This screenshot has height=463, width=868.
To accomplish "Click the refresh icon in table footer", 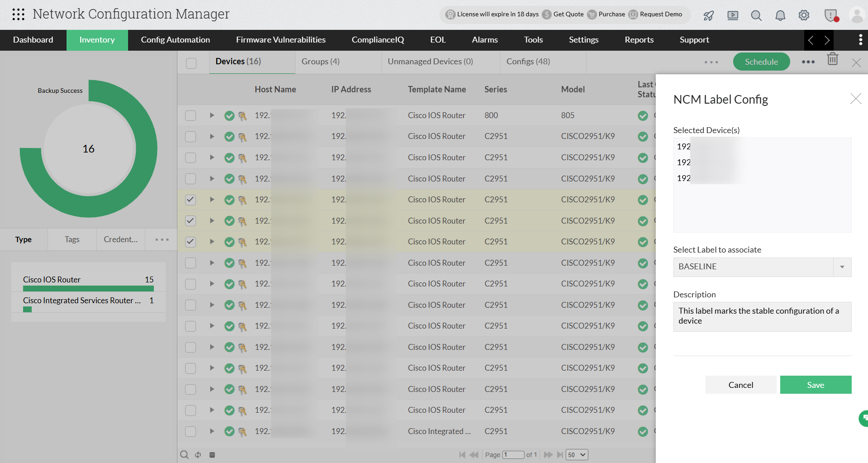I will click(x=198, y=454).
